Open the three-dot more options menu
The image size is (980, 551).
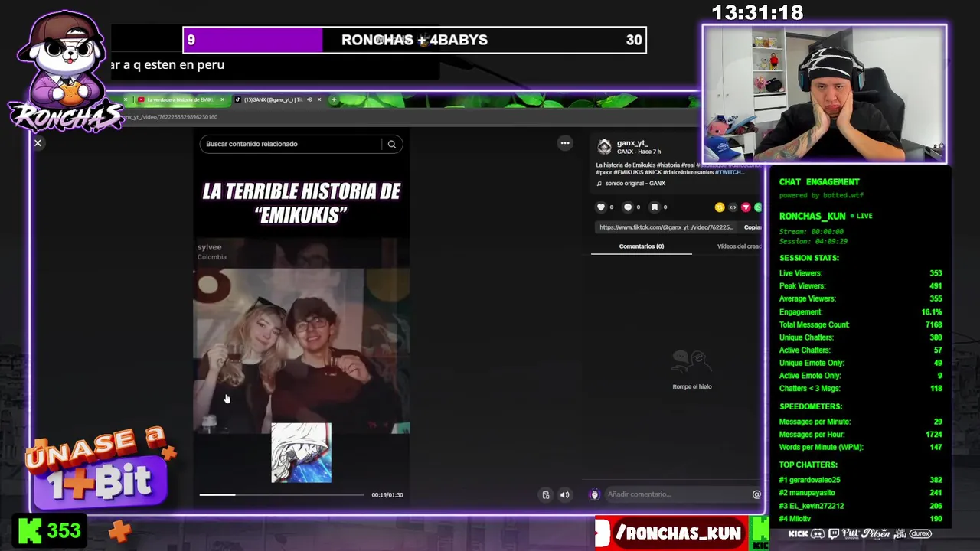tap(565, 143)
